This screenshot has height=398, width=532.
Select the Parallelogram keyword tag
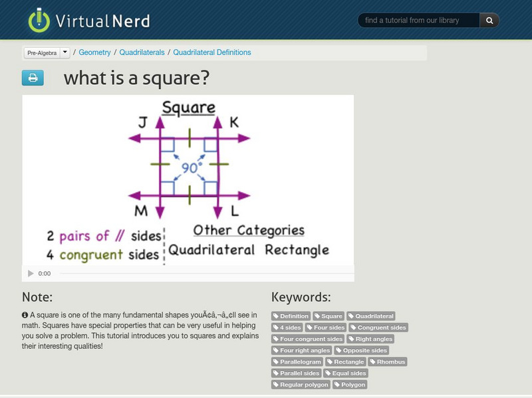coord(297,361)
